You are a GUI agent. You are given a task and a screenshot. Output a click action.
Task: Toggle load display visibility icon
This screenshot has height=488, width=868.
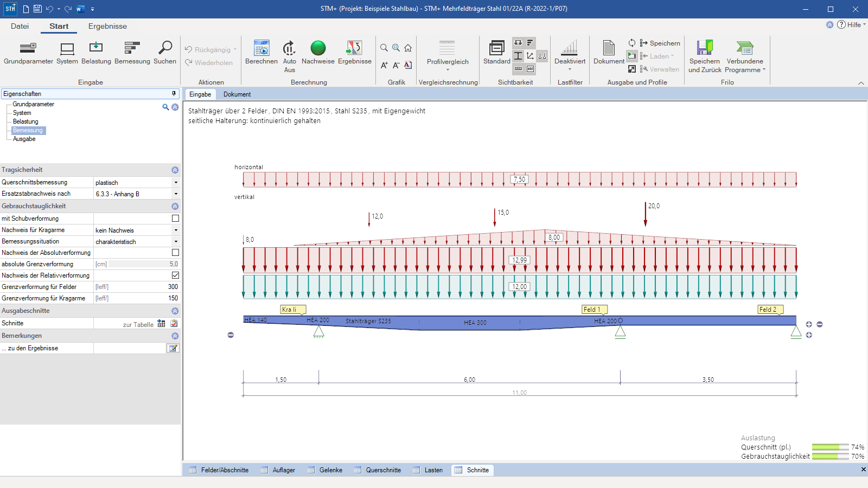click(518, 43)
